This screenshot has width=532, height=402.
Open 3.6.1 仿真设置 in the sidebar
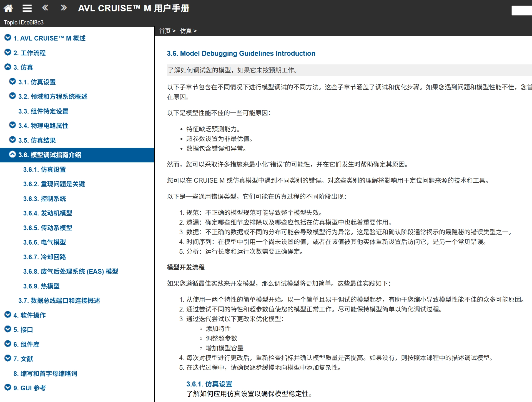coord(44,170)
